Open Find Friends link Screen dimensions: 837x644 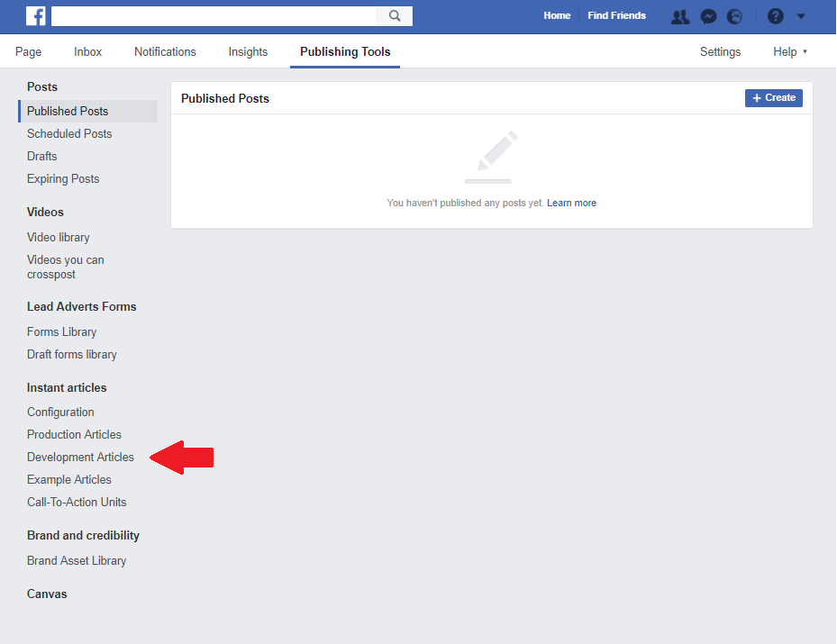(616, 16)
